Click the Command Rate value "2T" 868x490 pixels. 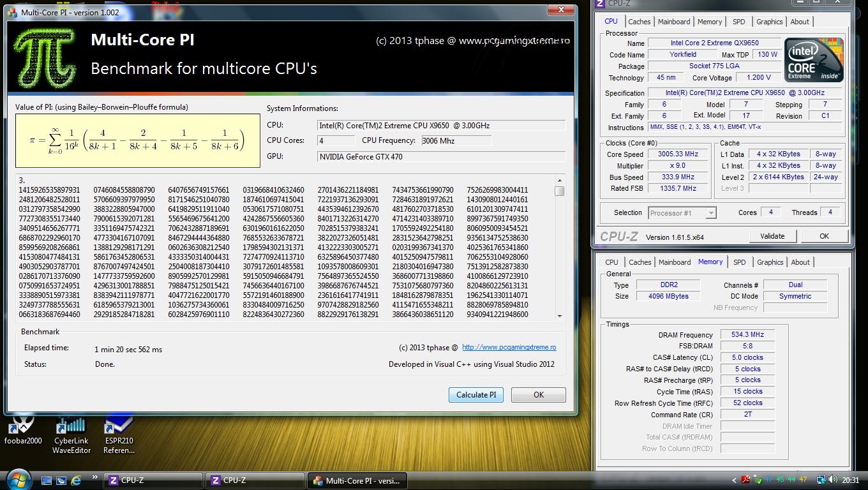tap(747, 415)
